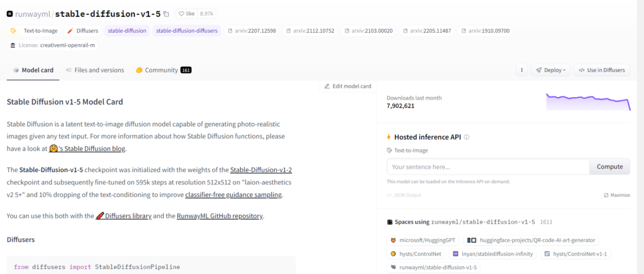The width and height of the screenshot is (644, 274).
Task: Click the downloads last month chart
Action: point(588,102)
